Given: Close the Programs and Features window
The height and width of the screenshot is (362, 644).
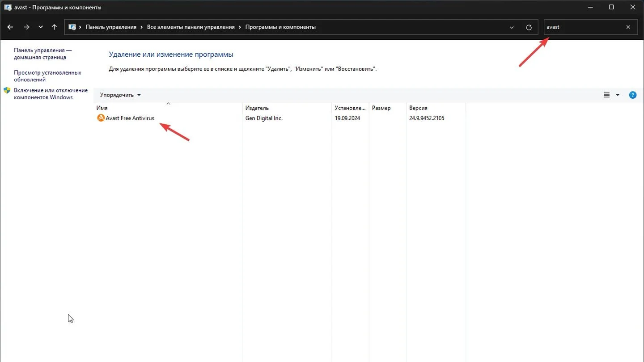Looking at the screenshot, I should (632, 7).
